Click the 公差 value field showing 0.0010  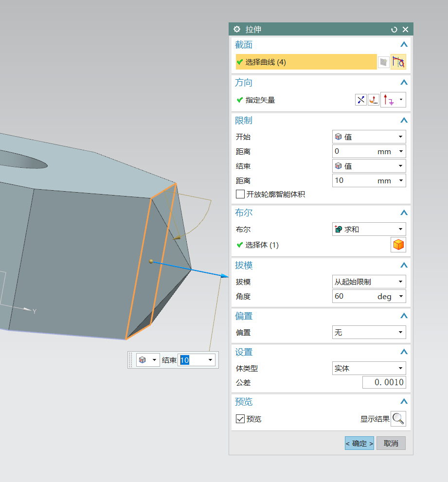384,382
